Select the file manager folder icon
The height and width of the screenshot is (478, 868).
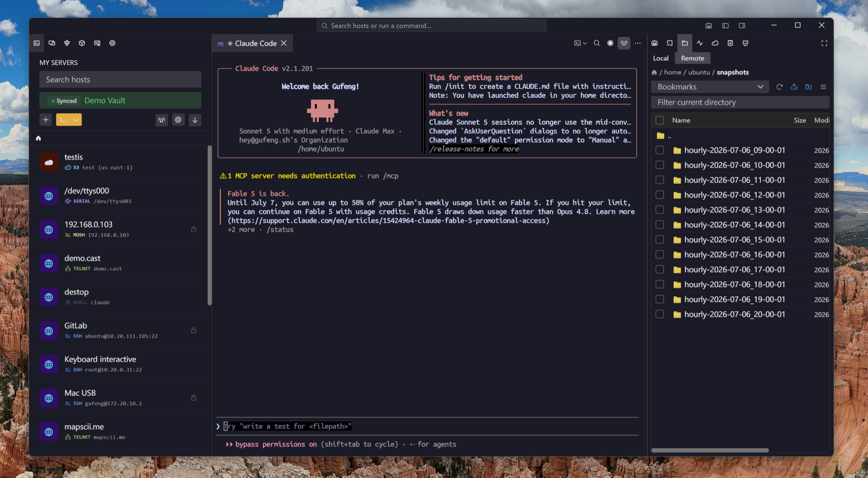pos(685,43)
